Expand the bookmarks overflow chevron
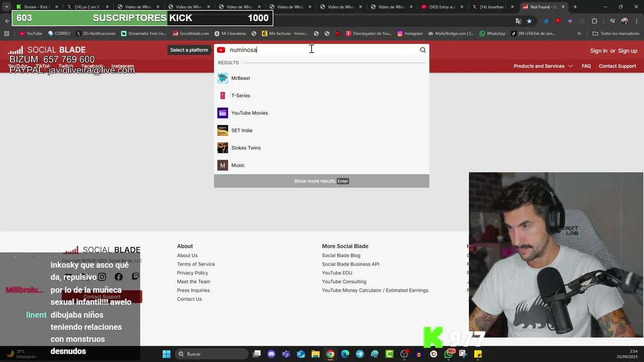Screen dimensions: 644x362 [x=579, y=34]
